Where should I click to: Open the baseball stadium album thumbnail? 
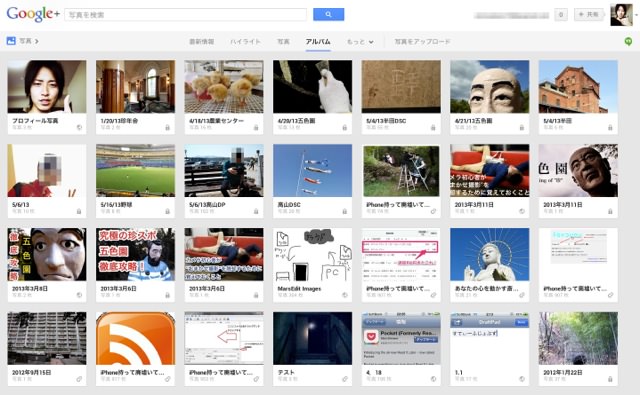135,171
